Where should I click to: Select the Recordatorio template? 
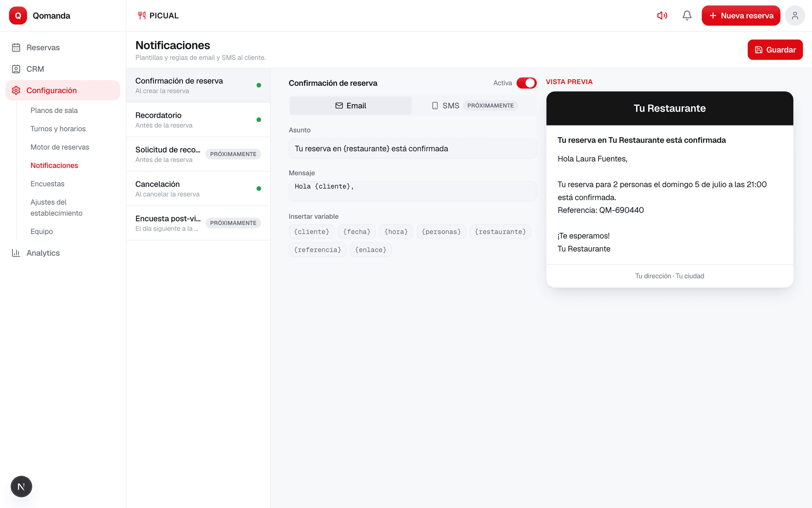pos(198,120)
